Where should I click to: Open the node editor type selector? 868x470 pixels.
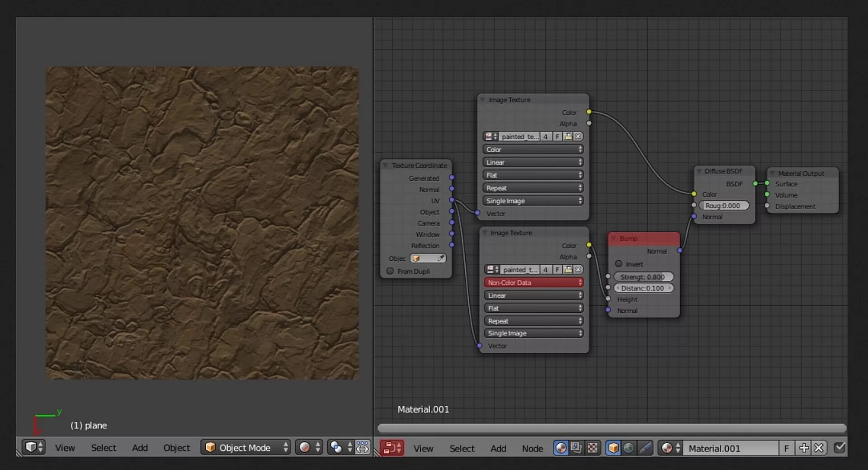pyautogui.click(x=392, y=448)
